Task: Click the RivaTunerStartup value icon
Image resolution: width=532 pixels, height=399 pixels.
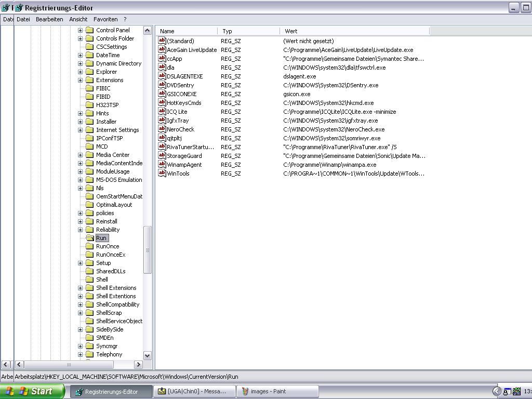Action: pos(162,147)
